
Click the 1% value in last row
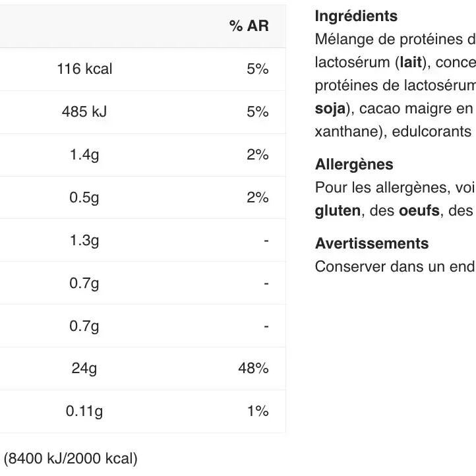[x=258, y=411]
